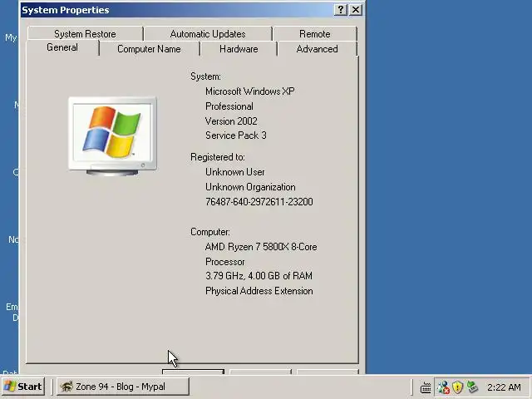Switch to the System Restore tab
The height and width of the screenshot is (399, 532).
pyautogui.click(x=85, y=34)
